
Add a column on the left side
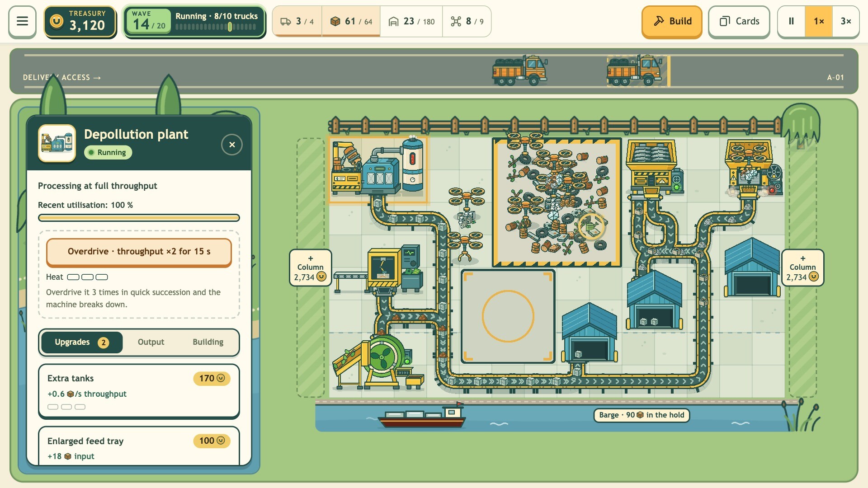(310, 268)
